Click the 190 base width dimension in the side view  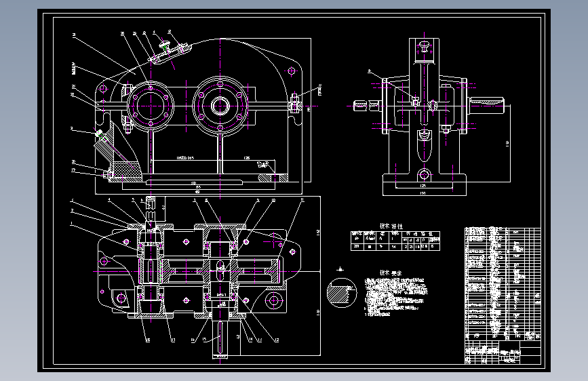pos(423,193)
